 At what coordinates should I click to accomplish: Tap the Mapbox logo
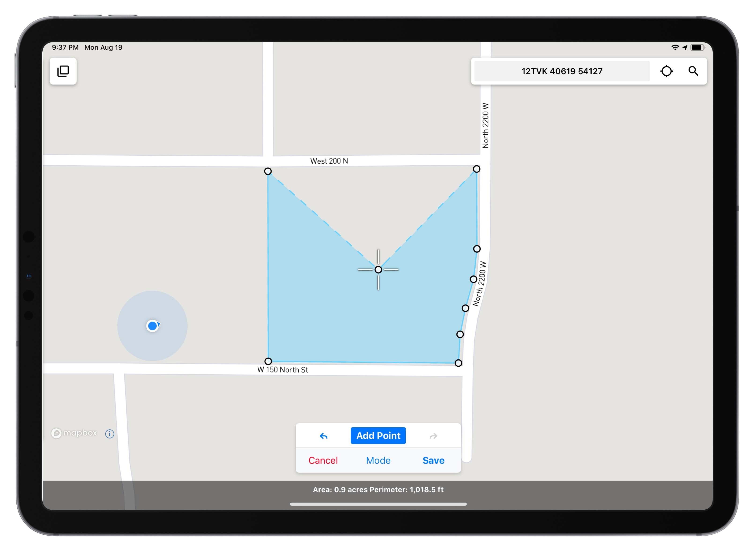[x=74, y=433]
